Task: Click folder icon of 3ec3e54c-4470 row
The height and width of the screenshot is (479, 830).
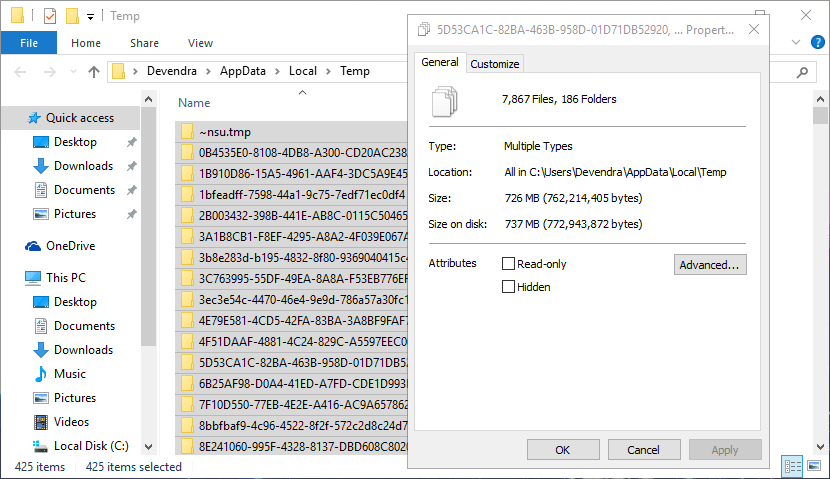Action: [187, 300]
